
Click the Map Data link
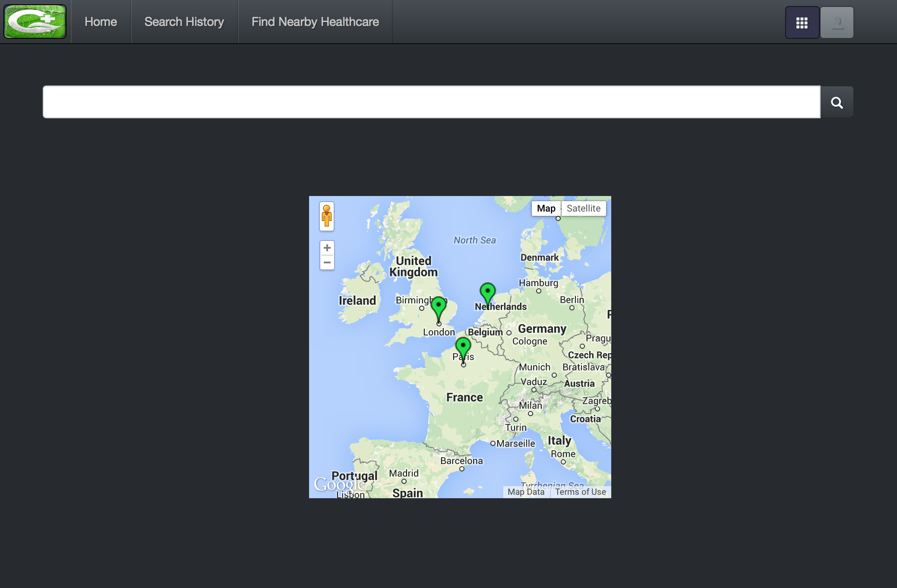(526, 492)
